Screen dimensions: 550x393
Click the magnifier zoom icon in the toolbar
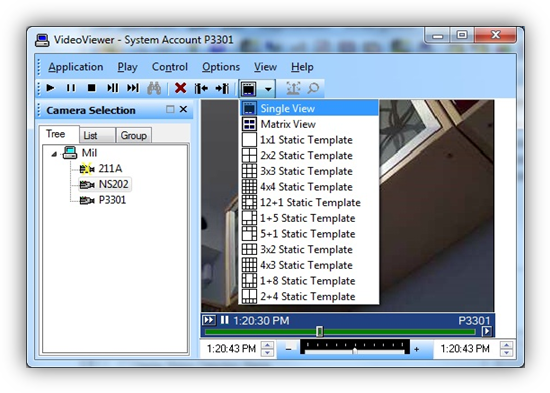313,88
